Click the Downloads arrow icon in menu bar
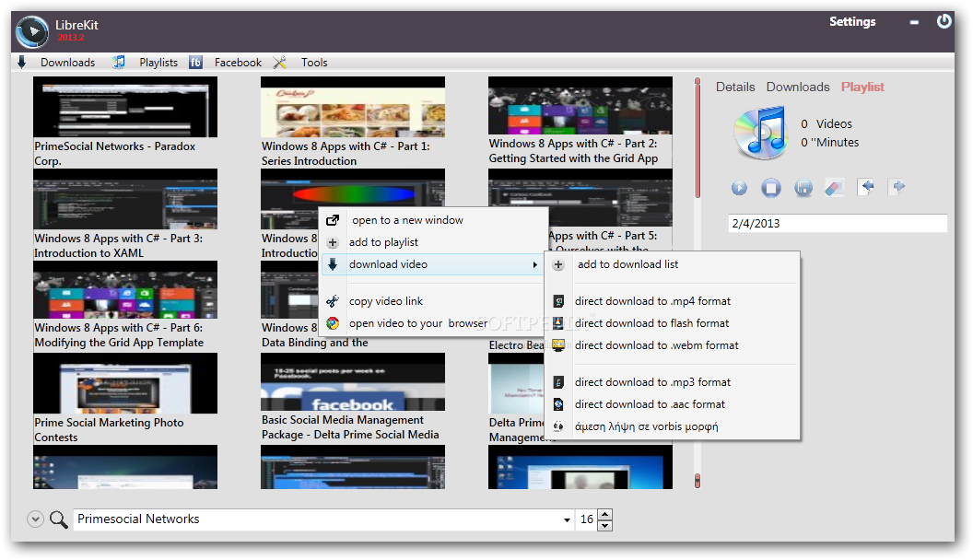Screen dimensions: 973x560 (22, 62)
